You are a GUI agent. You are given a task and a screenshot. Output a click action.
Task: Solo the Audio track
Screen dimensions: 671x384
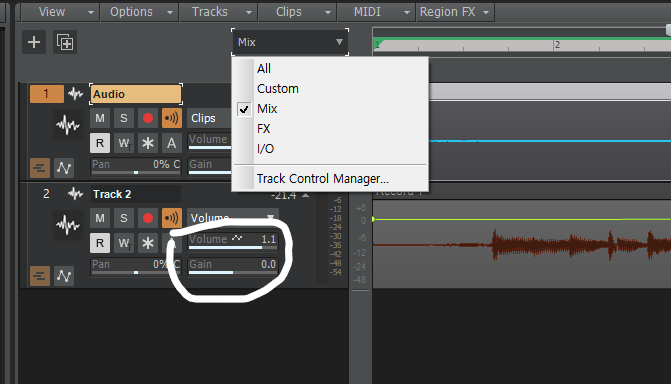coord(124,118)
